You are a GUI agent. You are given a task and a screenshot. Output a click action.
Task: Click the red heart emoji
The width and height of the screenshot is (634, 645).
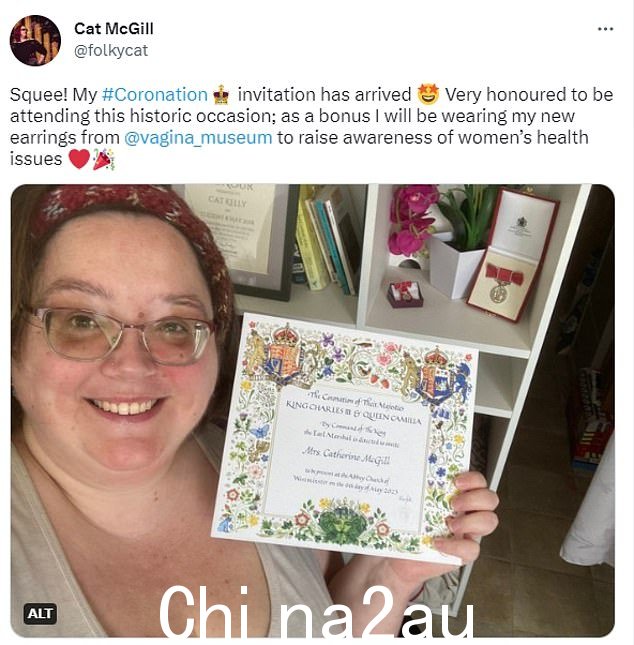pos(79,159)
